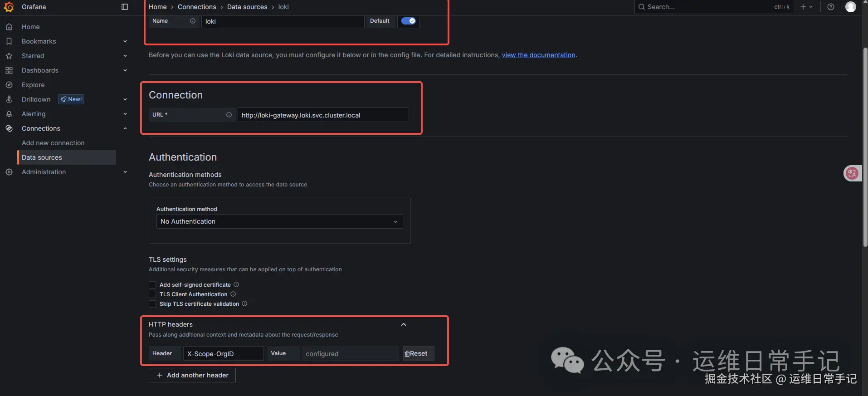Viewport: 868px width, 396px height.
Task: Open the Authentication method dropdown
Action: point(279,221)
